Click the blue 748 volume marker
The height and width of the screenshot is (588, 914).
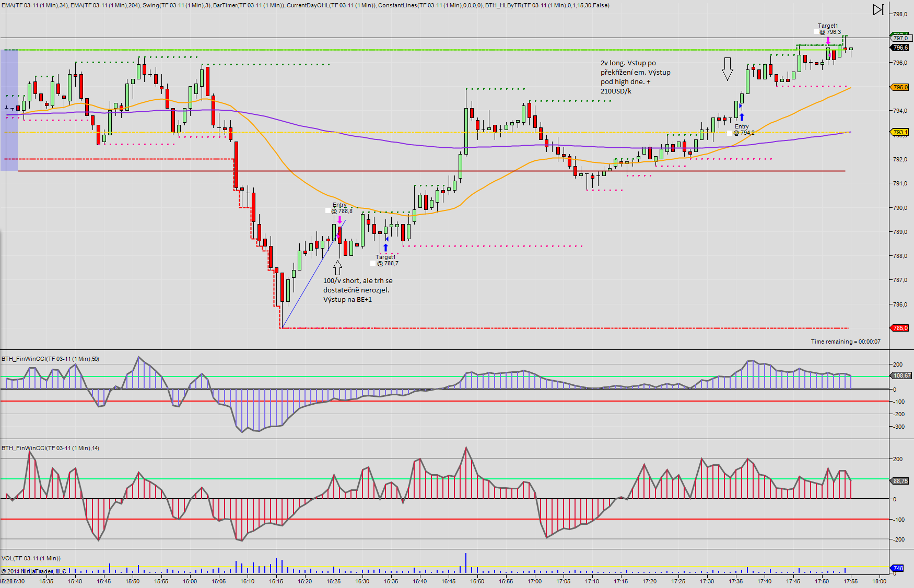(897, 568)
